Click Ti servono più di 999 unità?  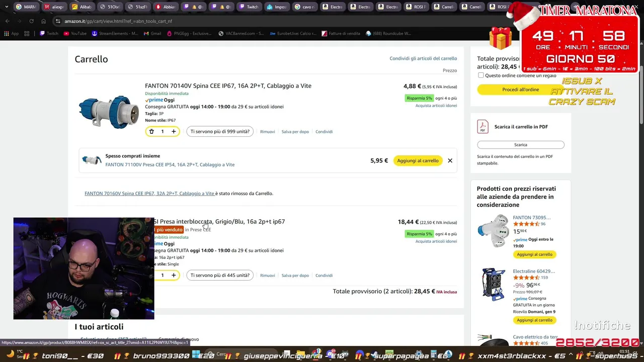tap(220, 132)
